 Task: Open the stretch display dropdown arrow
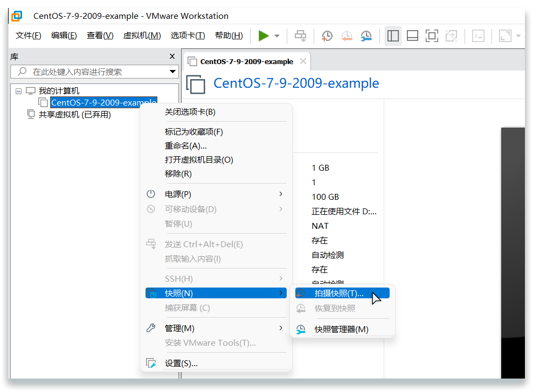pos(518,36)
